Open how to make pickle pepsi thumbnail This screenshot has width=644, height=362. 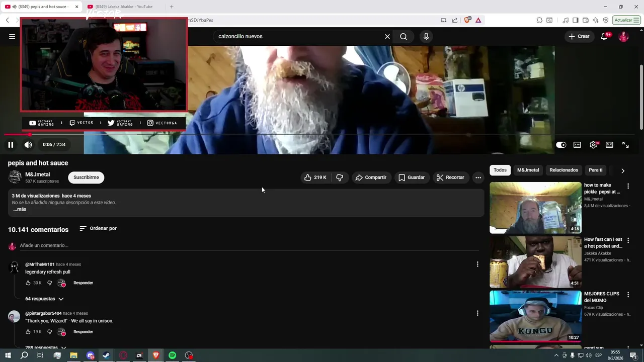point(535,208)
